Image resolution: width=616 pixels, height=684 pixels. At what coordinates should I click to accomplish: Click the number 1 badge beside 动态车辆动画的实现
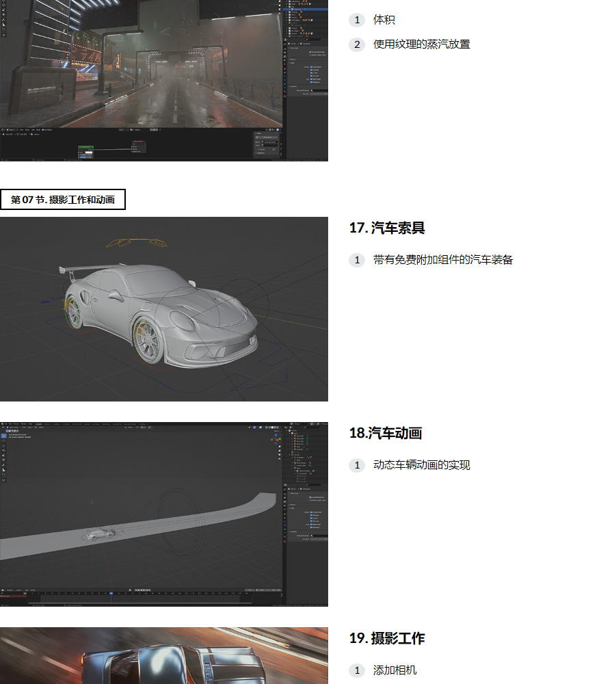[x=357, y=464]
